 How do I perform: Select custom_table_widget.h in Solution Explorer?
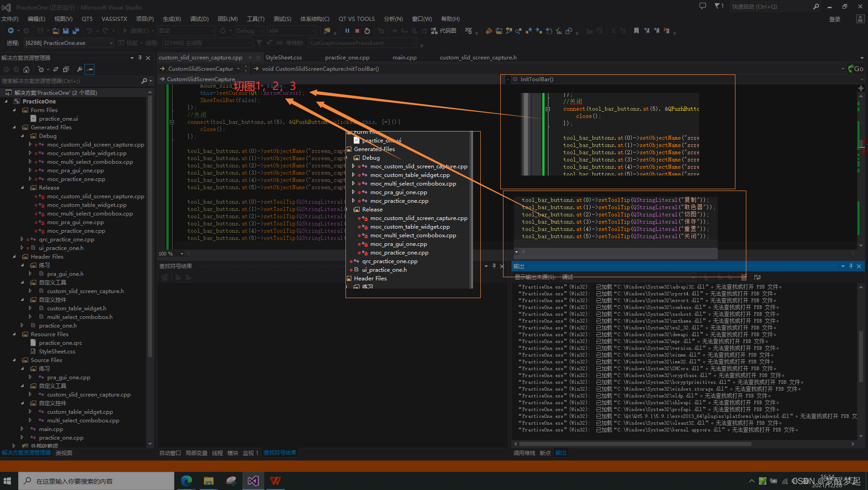pyautogui.click(x=76, y=309)
